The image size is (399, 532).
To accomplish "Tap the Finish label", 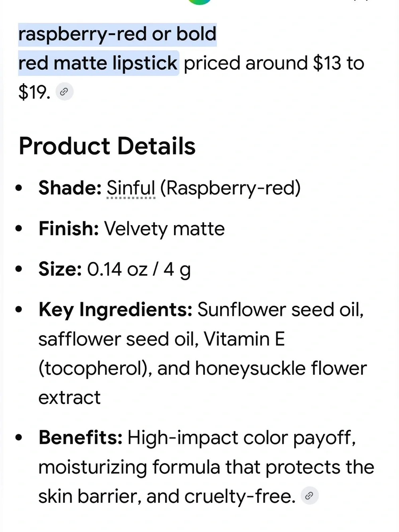I will coord(69,229).
